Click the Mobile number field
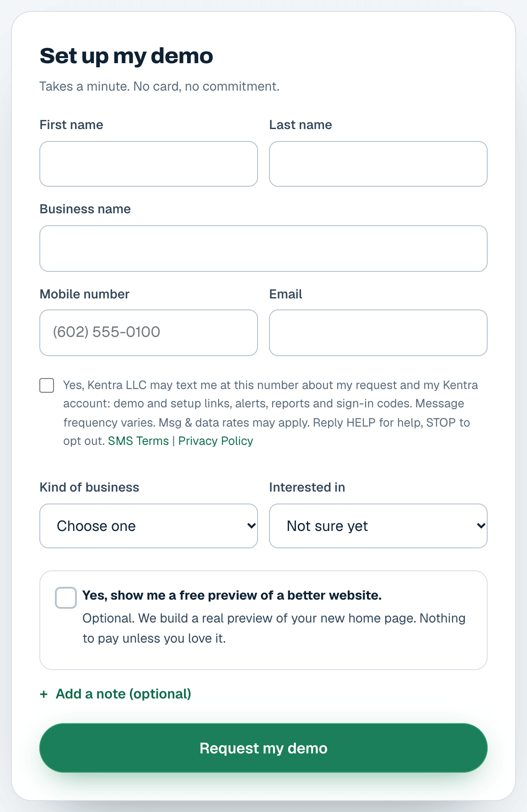Screen dimensions: 527x812 (149, 333)
